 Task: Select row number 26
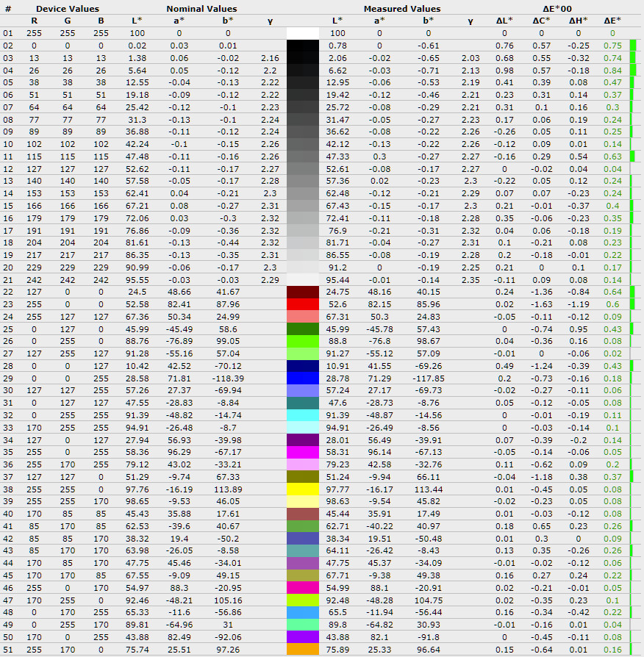[8, 341]
